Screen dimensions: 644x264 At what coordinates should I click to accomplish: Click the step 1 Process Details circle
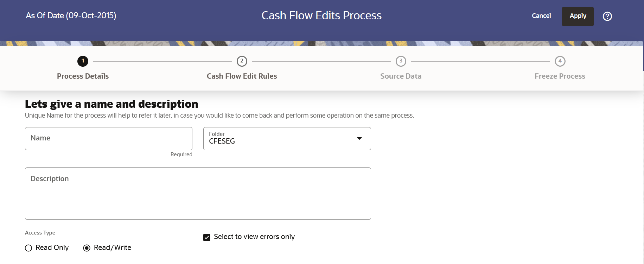pyautogui.click(x=83, y=61)
